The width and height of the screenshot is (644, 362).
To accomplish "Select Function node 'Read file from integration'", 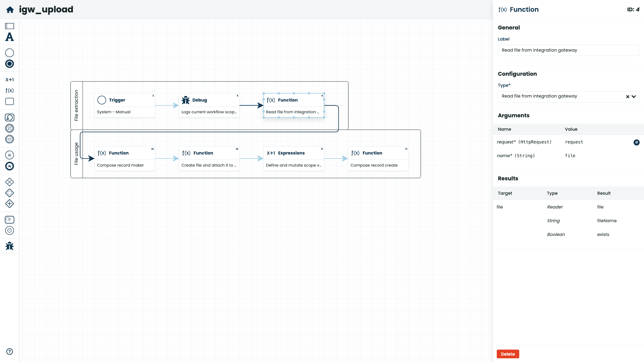I will click(294, 106).
